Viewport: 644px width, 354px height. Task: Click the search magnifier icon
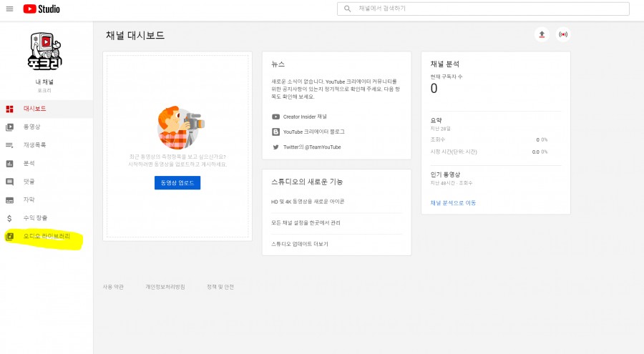tap(348, 9)
